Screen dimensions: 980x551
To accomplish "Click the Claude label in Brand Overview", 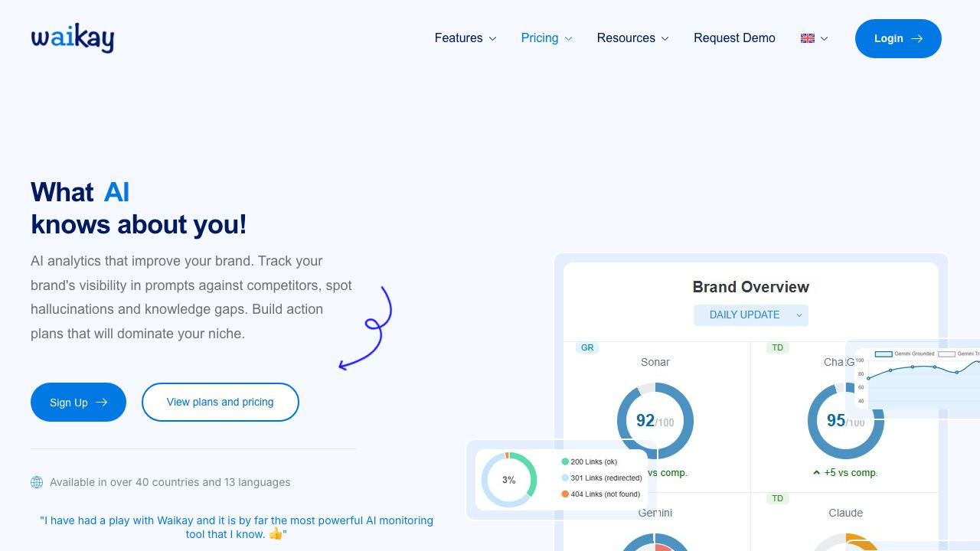I will tap(846, 513).
